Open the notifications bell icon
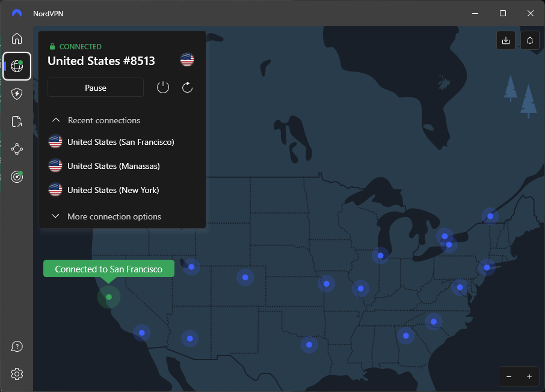 pos(530,40)
